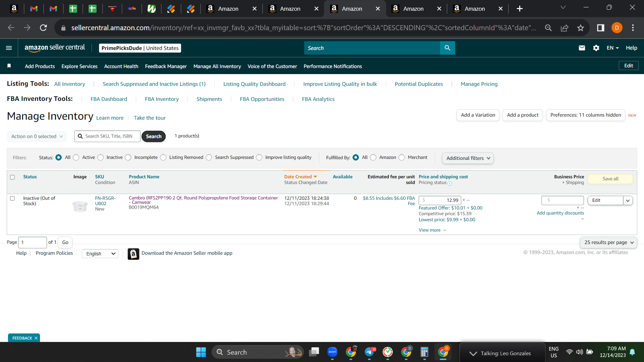The image size is (644, 362).
Task: Click the Save all button
Action: pyautogui.click(x=610, y=179)
